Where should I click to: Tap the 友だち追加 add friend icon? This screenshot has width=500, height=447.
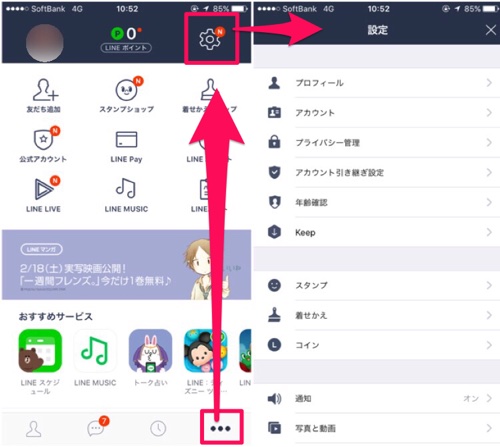click(45, 90)
